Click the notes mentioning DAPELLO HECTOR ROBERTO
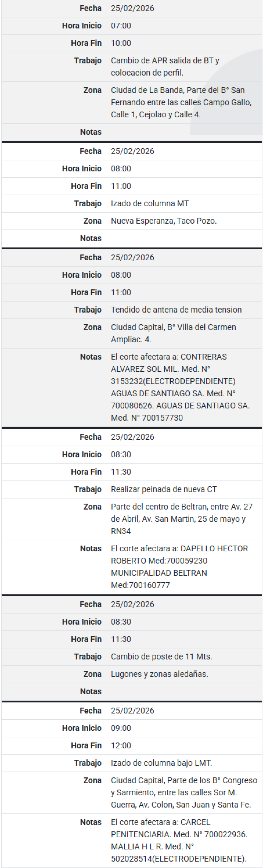Viewport: 263px width, 868px height. pos(179,566)
